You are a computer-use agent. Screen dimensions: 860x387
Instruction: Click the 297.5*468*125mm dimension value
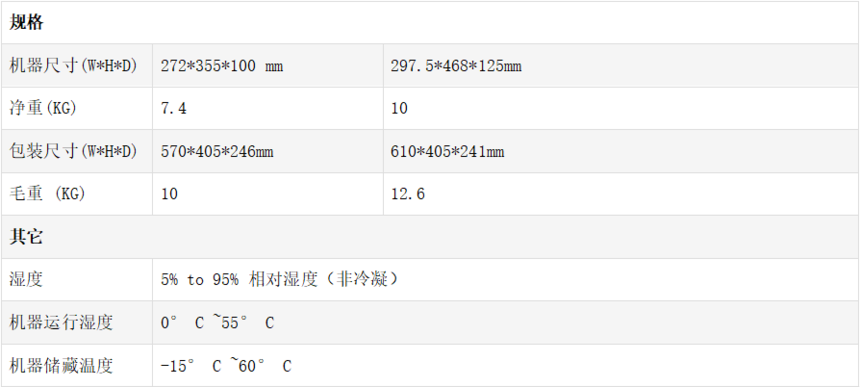point(456,66)
